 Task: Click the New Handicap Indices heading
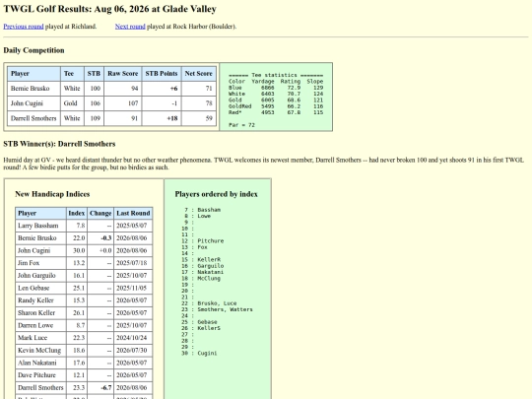[x=52, y=194]
